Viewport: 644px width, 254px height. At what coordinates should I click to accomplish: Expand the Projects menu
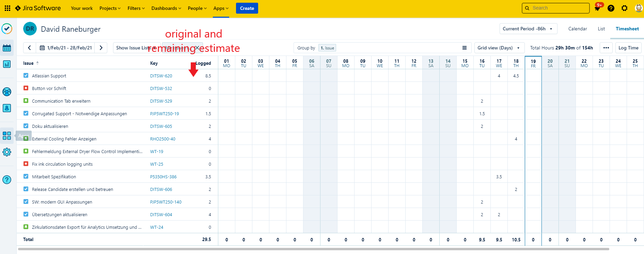pos(110,8)
